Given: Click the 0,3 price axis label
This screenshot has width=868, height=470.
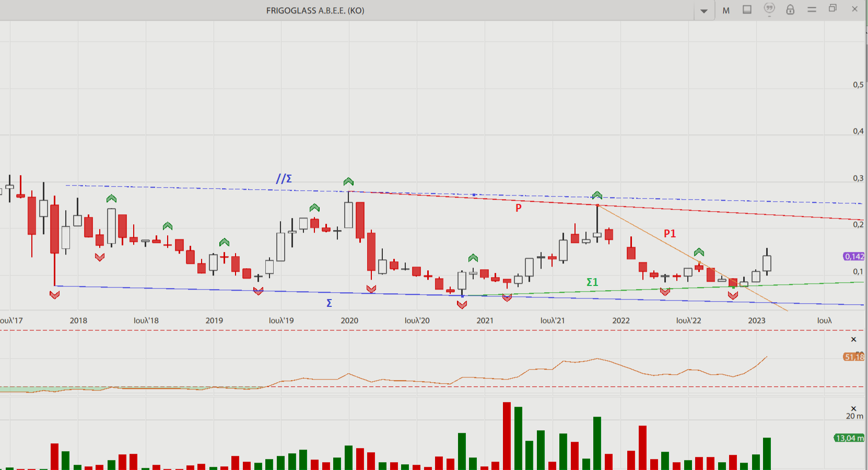Looking at the screenshot, I should pos(858,178).
